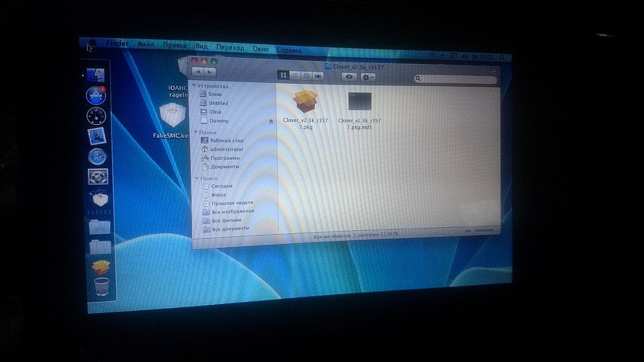This screenshot has height=362, width=644.
Task: Open the Вид menu
Action: point(202,47)
